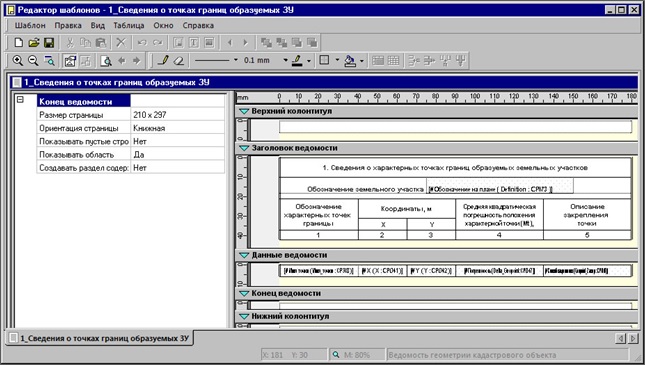Open print preview with the page magnifier icon
Image resolution: width=645 pixels, height=365 pixels.
[x=106, y=61]
